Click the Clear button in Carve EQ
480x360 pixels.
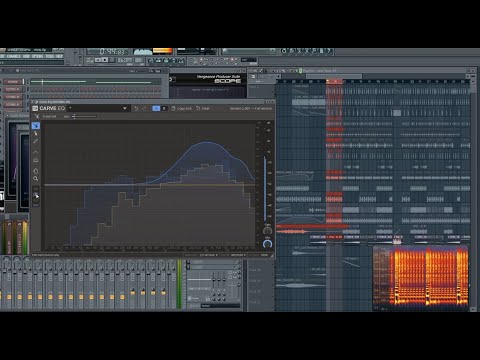[203, 109]
